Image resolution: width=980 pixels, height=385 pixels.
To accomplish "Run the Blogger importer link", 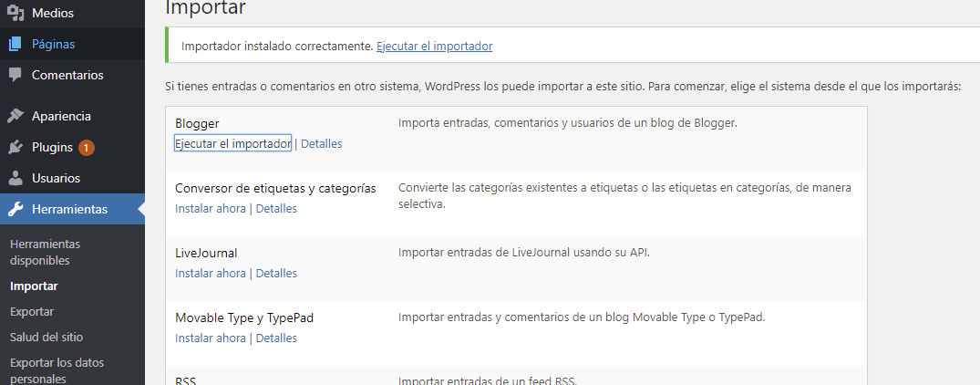I will (x=232, y=143).
